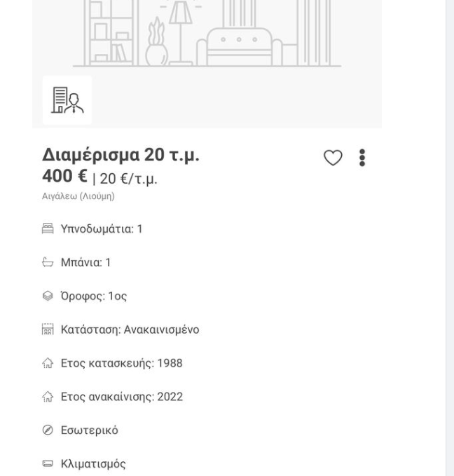Image resolution: width=454 pixels, height=476 pixels.
Task: Click the Ετος ανακαίνισης: 2022 row
Action: (x=112, y=397)
